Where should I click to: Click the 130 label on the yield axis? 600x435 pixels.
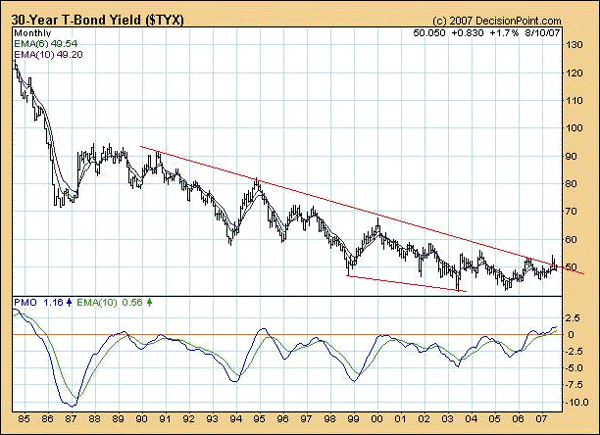click(x=574, y=45)
